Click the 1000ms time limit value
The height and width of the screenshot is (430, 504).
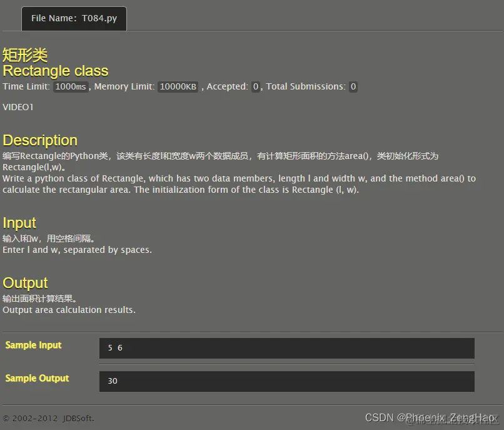(x=71, y=86)
